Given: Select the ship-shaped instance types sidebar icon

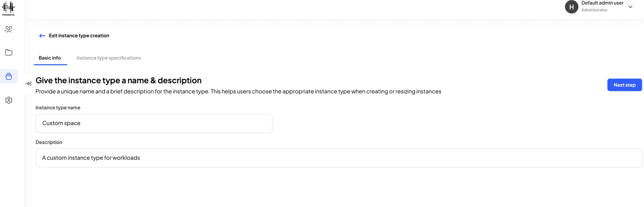Looking at the screenshot, I should [x=8, y=76].
